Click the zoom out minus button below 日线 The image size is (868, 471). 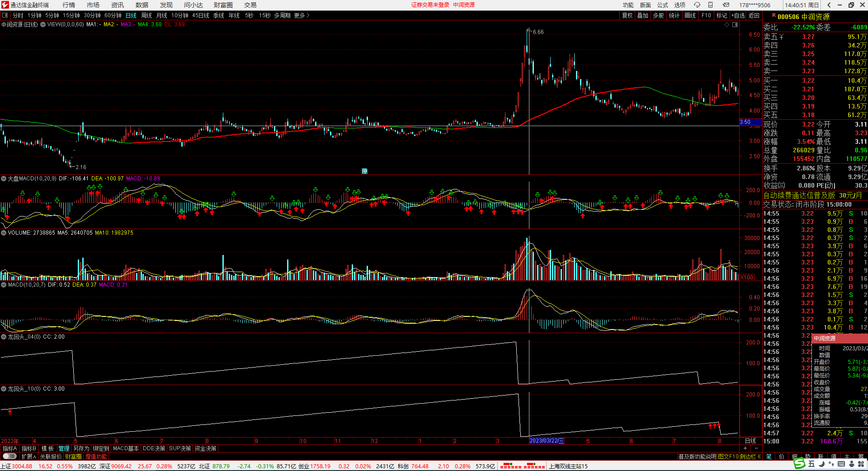[x=756, y=448]
